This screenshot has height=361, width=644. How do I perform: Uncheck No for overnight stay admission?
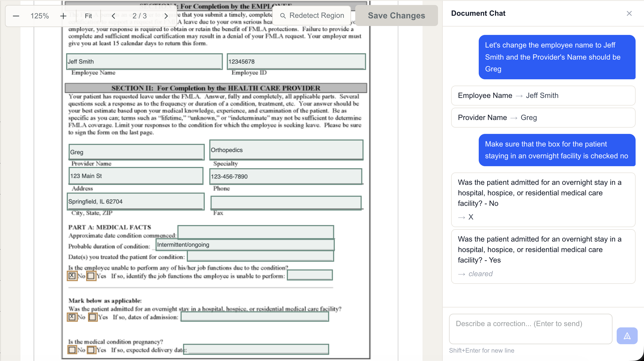click(72, 317)
